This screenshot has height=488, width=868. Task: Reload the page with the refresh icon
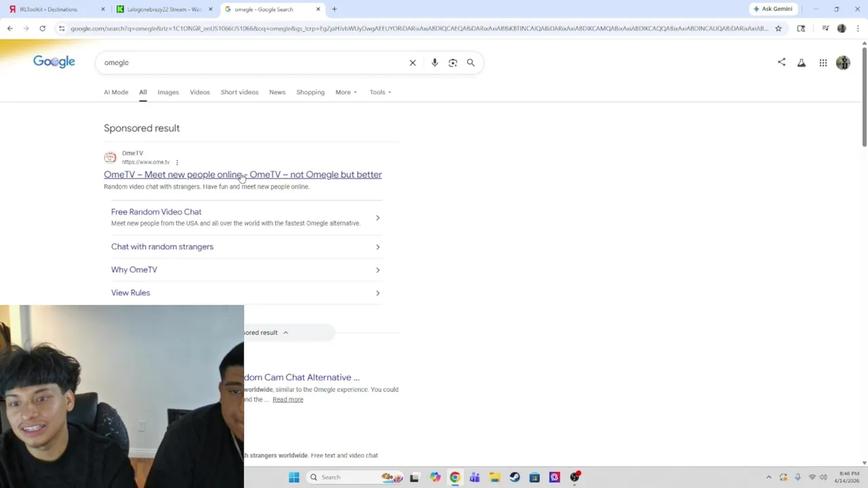tap(42, 28)
